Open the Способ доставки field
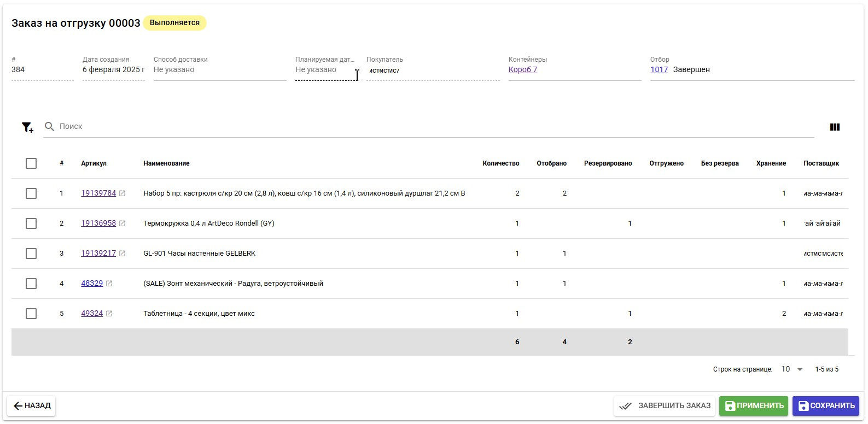Image resolution: width=868 pixels, height=424 pixels. (x=219, y=70)
